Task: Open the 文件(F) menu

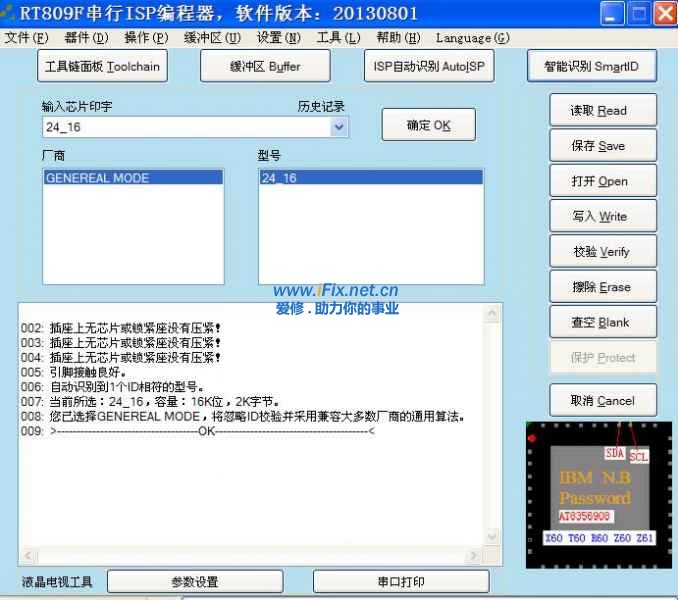Action: (x=26, y=38)
